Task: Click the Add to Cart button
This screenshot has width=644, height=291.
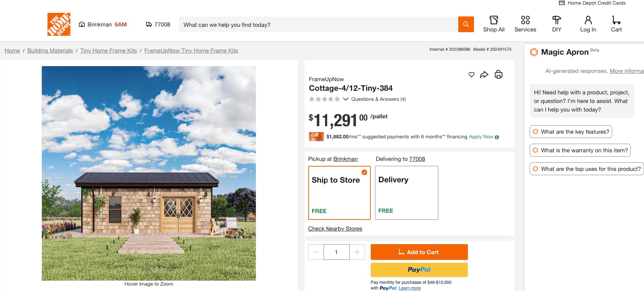Action: [x=419, y=252]
